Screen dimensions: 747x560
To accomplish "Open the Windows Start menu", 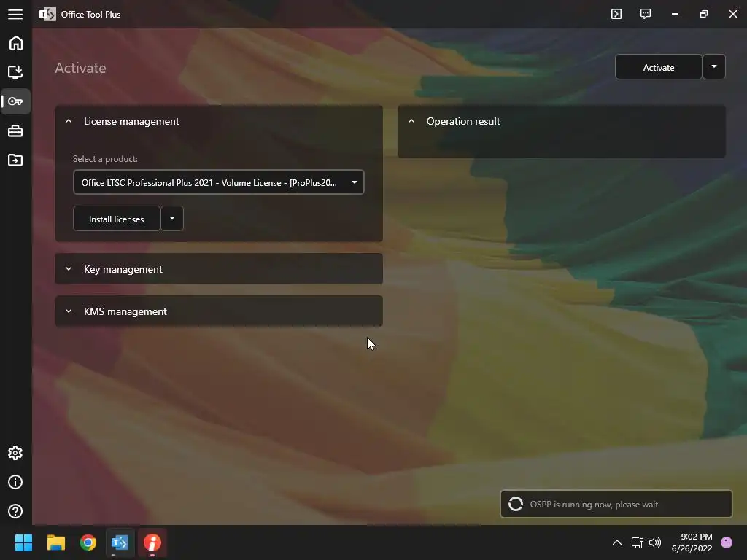I will (23, 542).
